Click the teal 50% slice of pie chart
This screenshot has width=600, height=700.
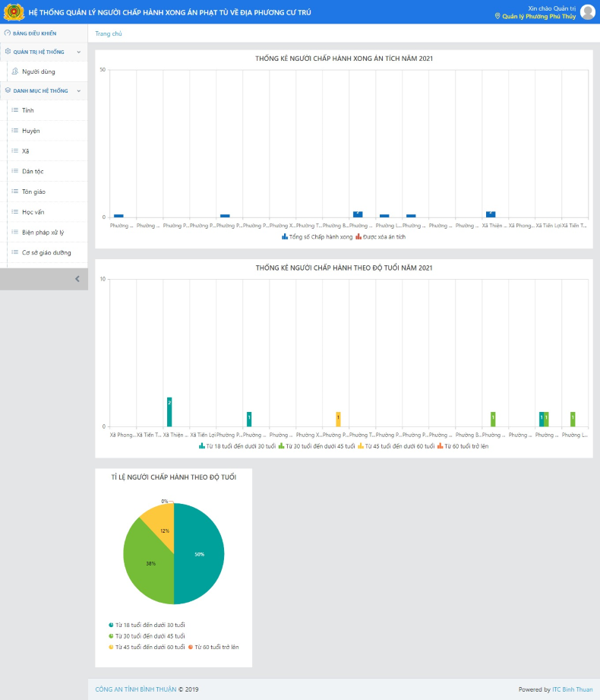tap(201, 555)
